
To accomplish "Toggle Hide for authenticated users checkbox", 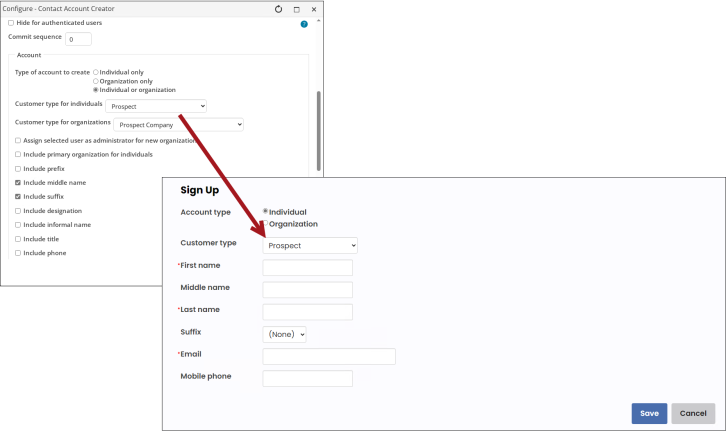I will 11,23.
